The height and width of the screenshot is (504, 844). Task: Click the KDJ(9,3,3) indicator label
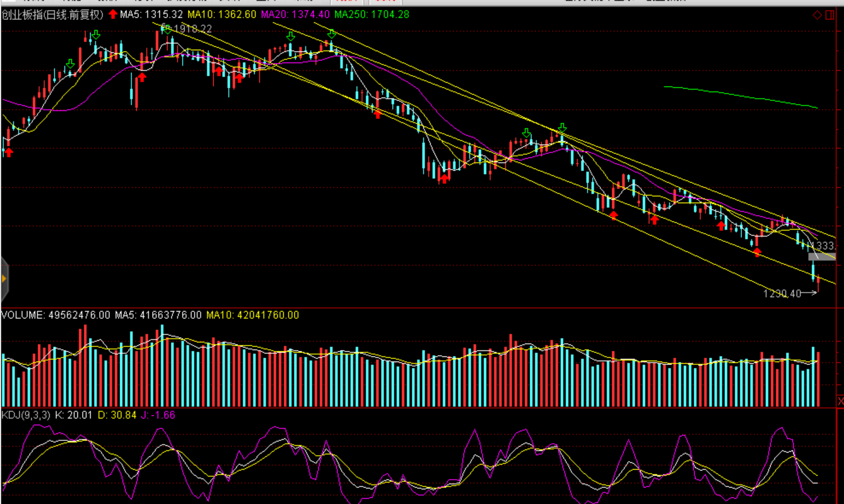[x=26, y=415]
